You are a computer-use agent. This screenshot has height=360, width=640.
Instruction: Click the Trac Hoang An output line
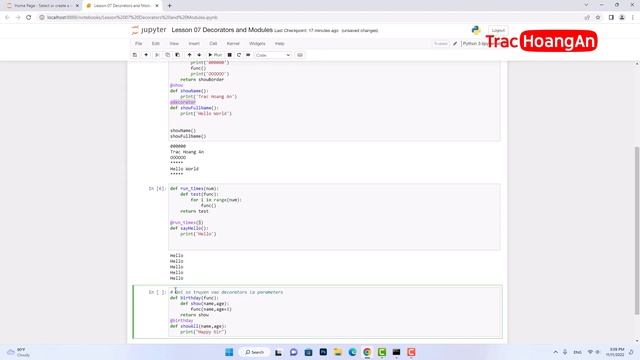coord(187,151)
